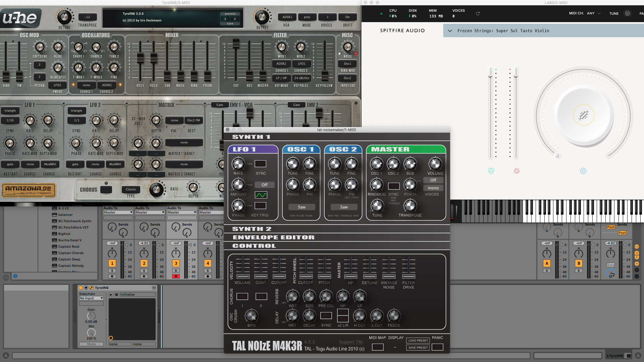The image size is (644, 362).
Task: Click the SAVE PRESET button in TAL NOIzE M4K3R
Action: pyautogui.click(x=417, y=347)
